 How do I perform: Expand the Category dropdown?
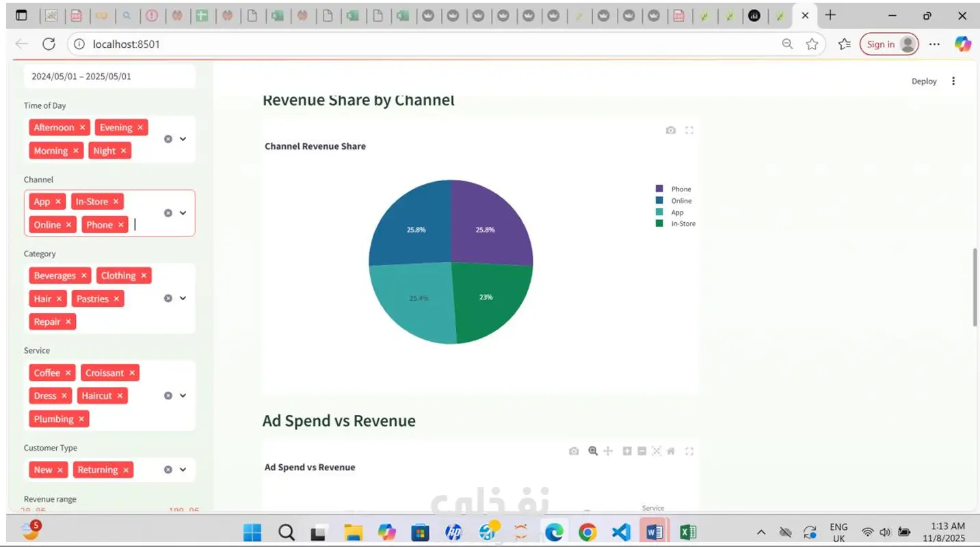183,298
